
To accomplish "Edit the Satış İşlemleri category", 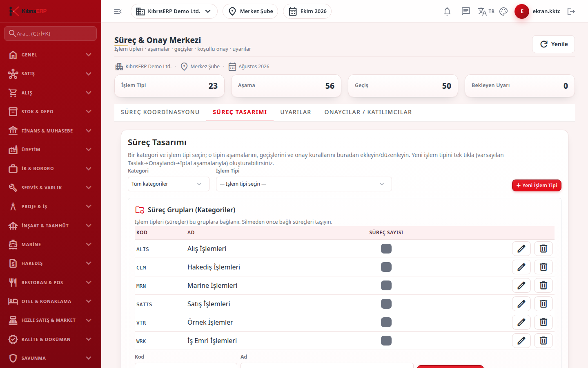I will pyautogui.click(x=521, y=304).
